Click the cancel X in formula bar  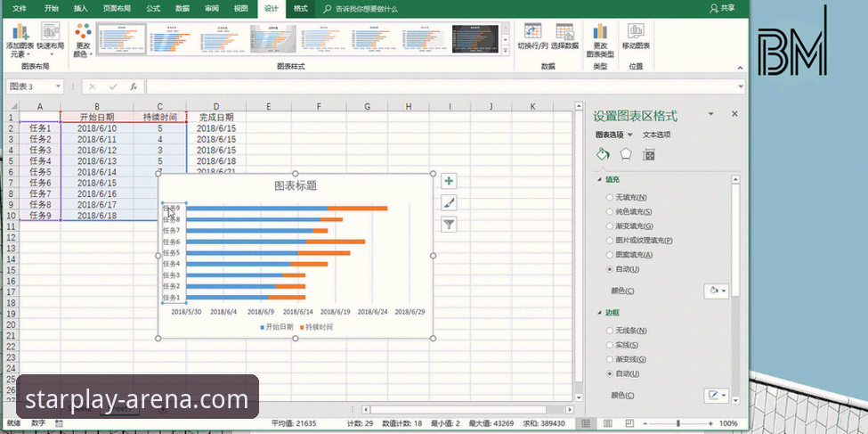pyautogui.click(x=92, y=87)
